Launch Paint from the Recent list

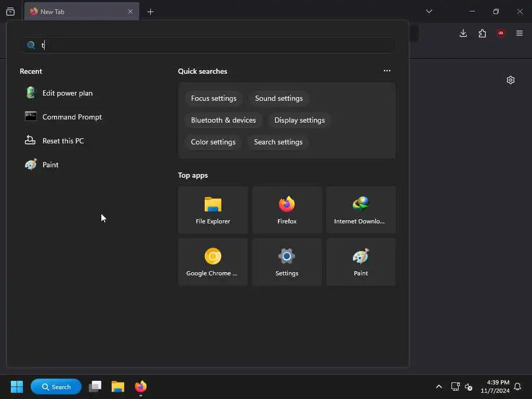click(50, 165)
